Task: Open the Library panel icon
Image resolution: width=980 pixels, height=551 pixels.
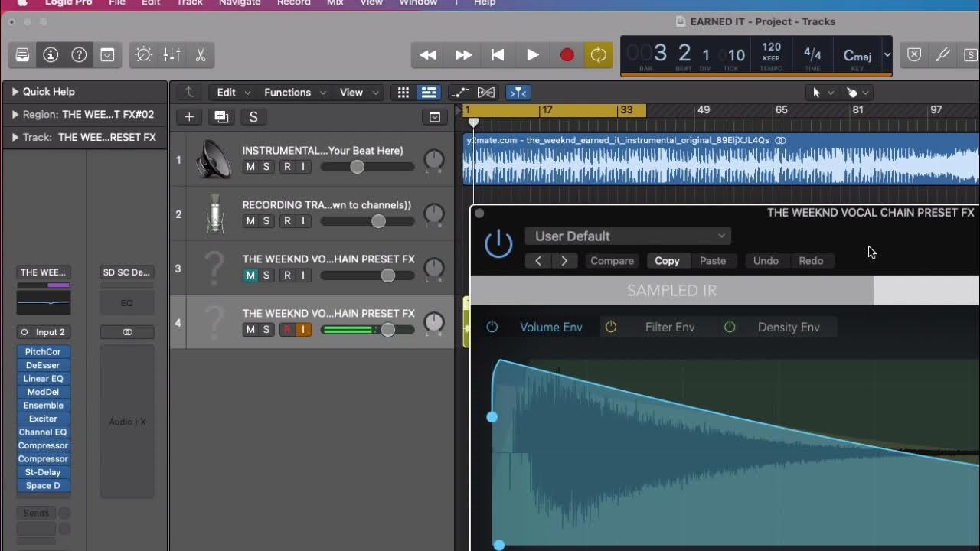Action: [22, 55]
